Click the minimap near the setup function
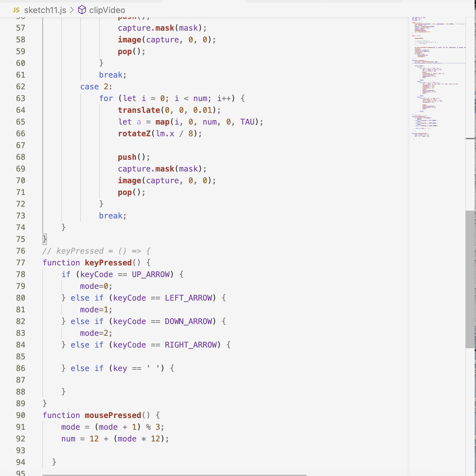 [x=424, y=26]
